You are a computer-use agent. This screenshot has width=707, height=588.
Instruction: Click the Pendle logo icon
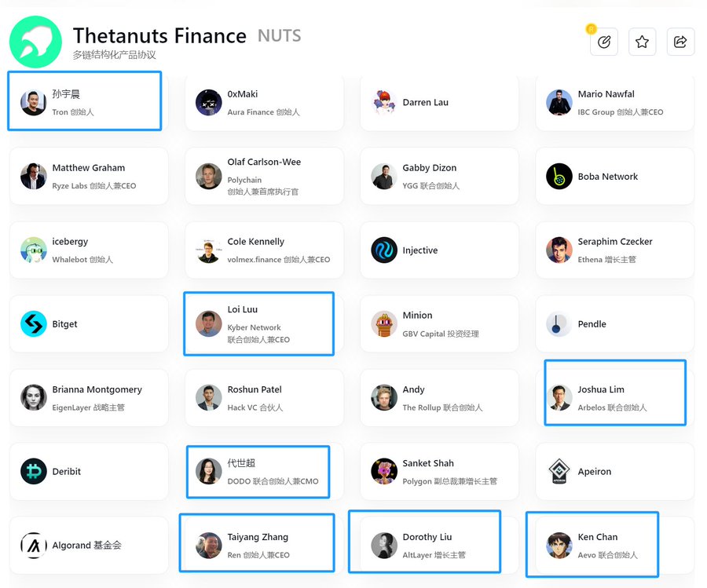[559, 324]
